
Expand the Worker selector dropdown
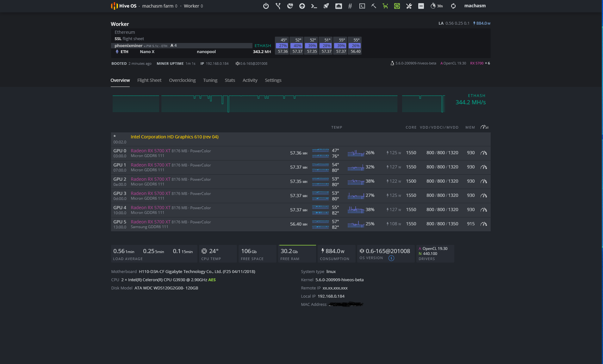pyautogui.click(x=193, y=6)
